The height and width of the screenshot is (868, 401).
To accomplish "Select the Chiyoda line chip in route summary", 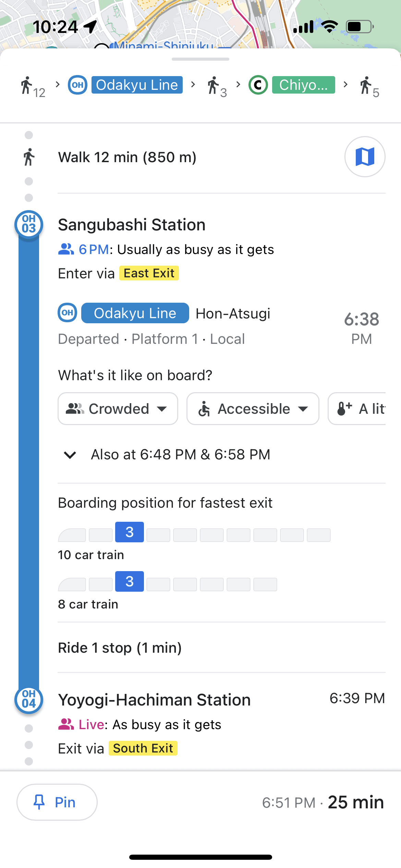I will (303, 85).
